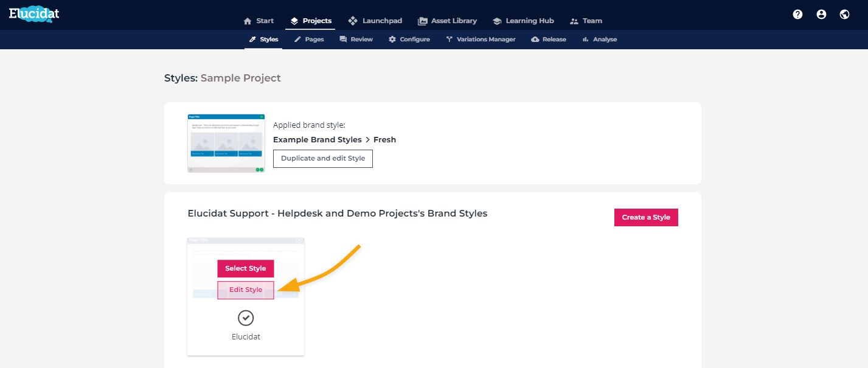The height and width of the screenshot is (368, 868).
Task: Open the Launchpad tab
Action: pos(375,21)
